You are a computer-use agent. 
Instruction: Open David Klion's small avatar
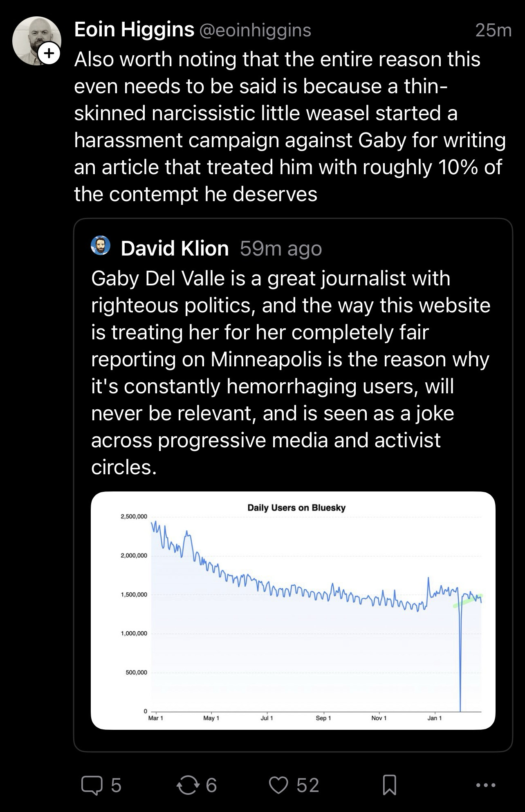click(101, 245)
